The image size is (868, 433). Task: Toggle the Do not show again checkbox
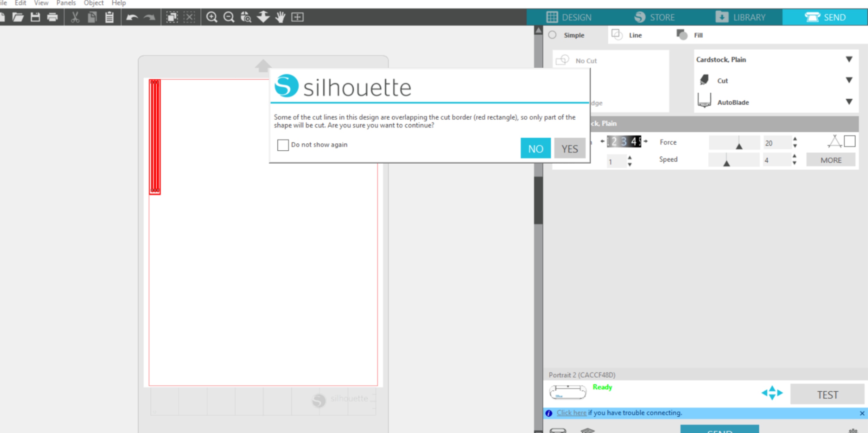[x=282, y=145]
